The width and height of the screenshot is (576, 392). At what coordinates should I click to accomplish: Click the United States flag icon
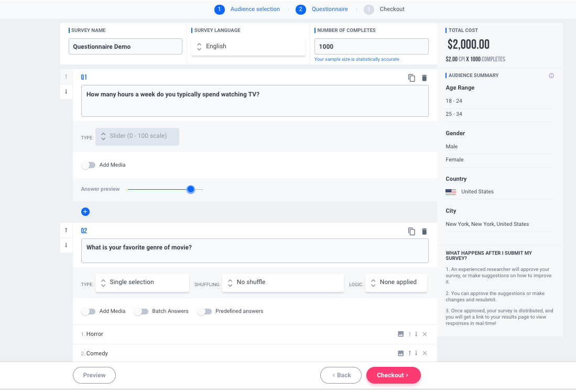451,192
